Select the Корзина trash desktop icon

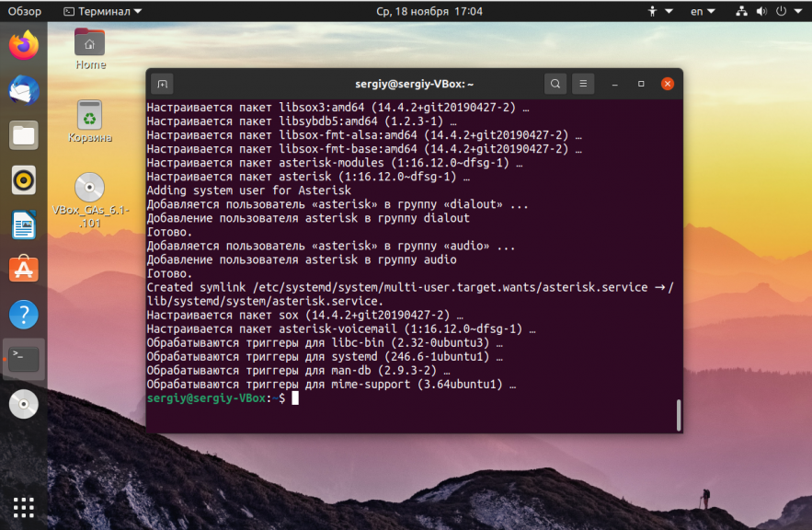click(x=90, y=121)
